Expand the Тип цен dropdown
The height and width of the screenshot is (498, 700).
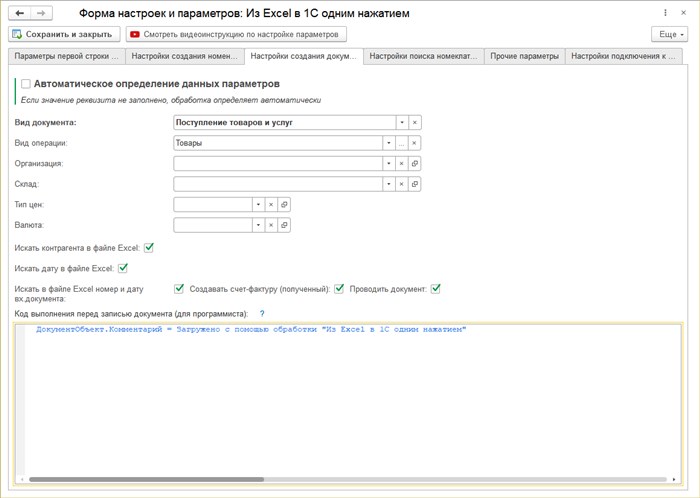click(x=258, y=204)
